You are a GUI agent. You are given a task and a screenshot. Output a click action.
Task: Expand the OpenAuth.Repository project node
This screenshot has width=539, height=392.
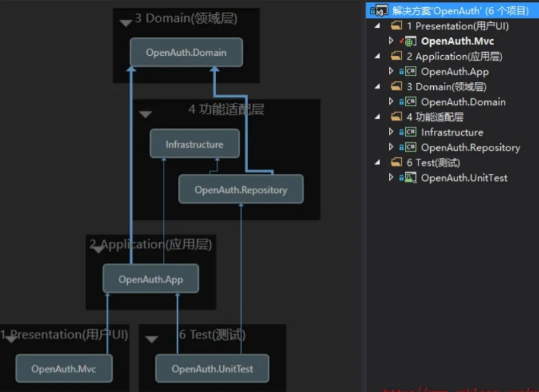[x=391, y=147]
